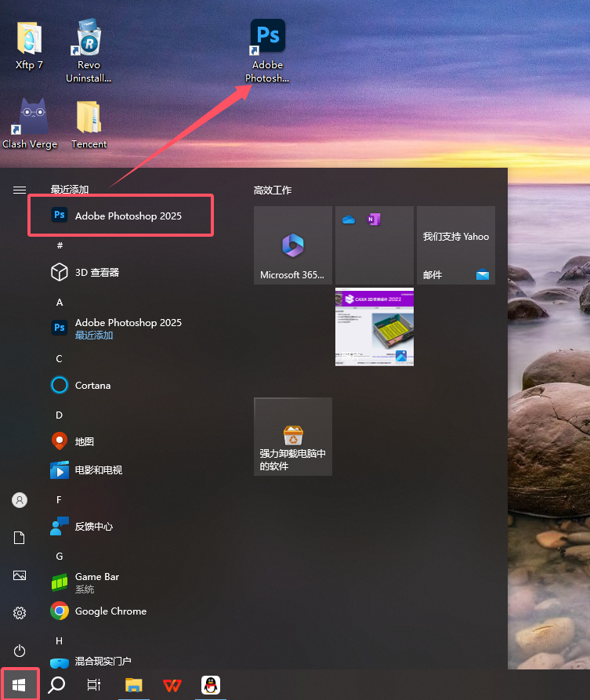
Task: Open OneDrive icon in folder tile
Action: coord(349,219)
